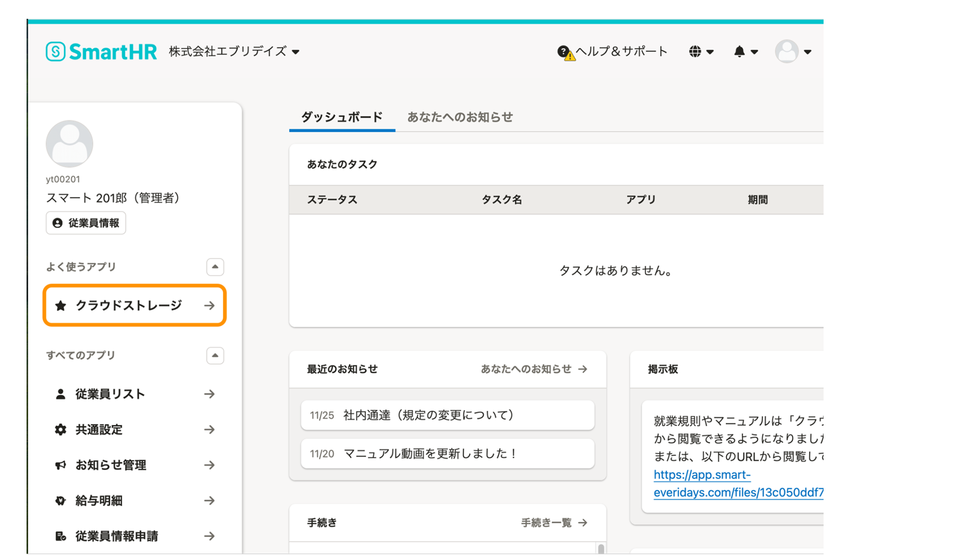Collapse the すべてのアプリ section

215,356
